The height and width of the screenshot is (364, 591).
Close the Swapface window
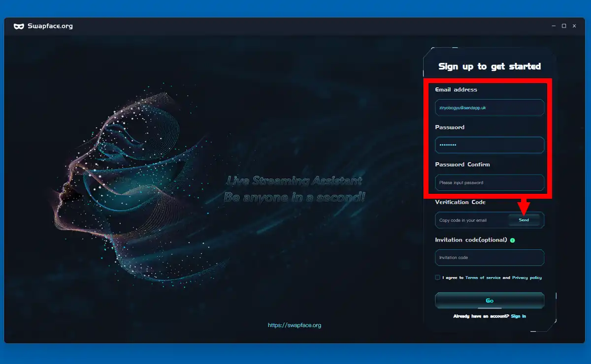[x=574, y=26]
